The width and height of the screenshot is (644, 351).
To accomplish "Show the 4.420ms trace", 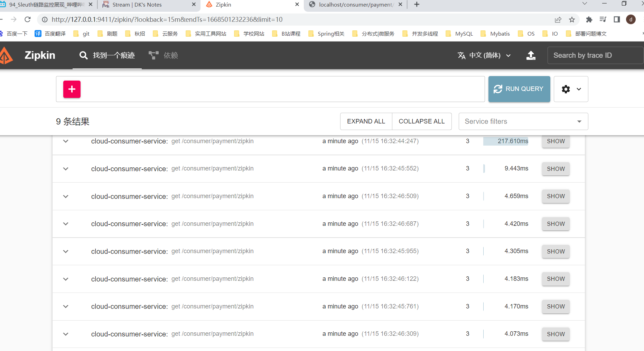I will point(556,224).
